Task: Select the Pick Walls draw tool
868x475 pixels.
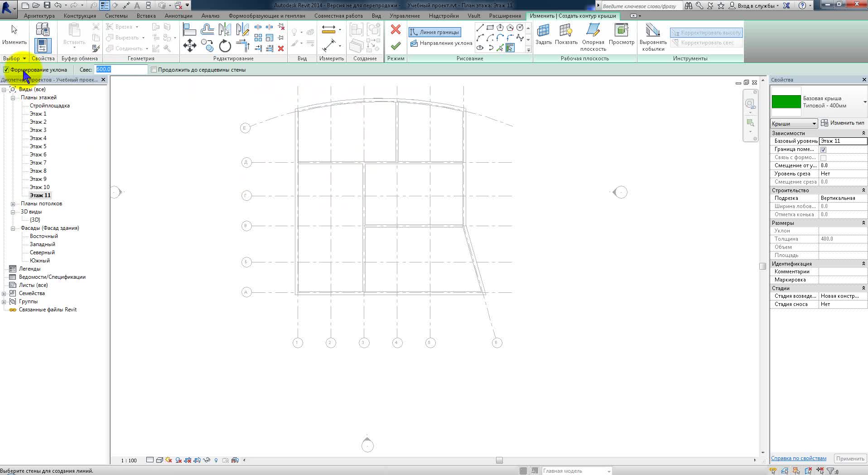Action: tap(510, 48)
